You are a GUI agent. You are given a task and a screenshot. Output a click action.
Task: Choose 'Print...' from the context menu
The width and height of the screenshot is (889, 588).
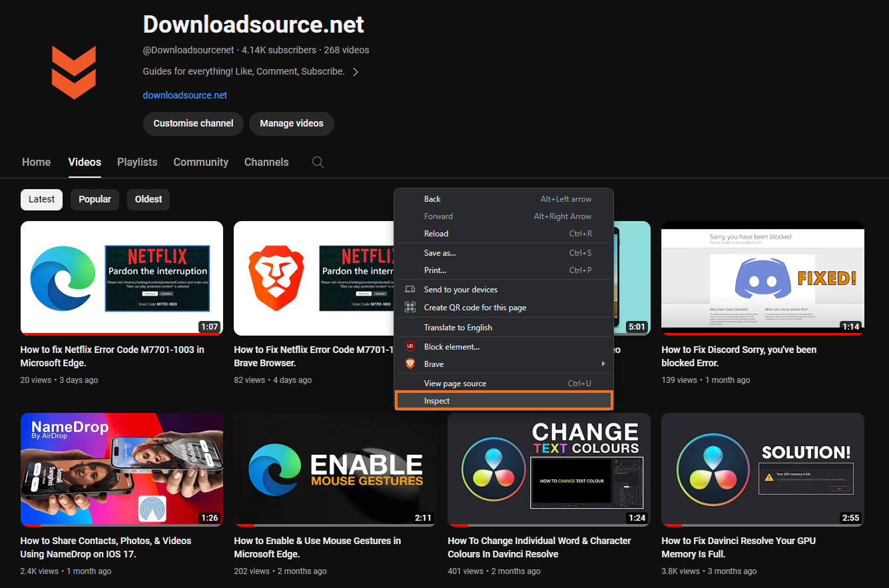pyautogui.click(x=503, y=270)
